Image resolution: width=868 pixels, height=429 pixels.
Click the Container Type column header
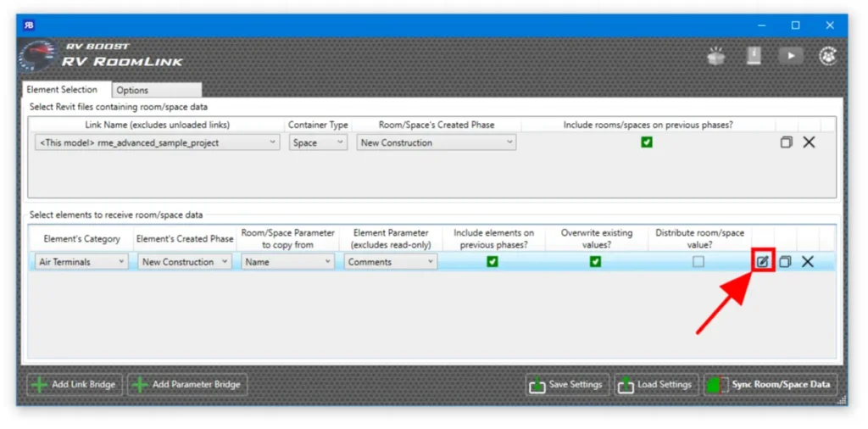[x=319, y=125]
